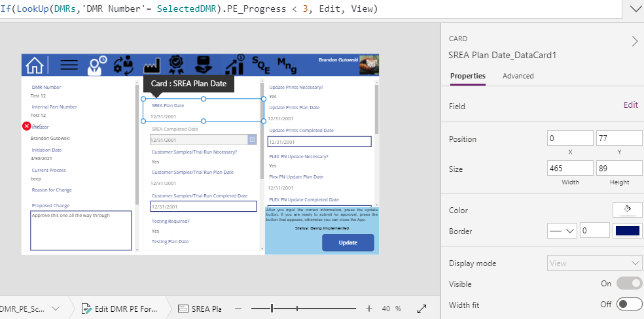
Task: Switch to the Advanced tab
Action: click(518, 76)
